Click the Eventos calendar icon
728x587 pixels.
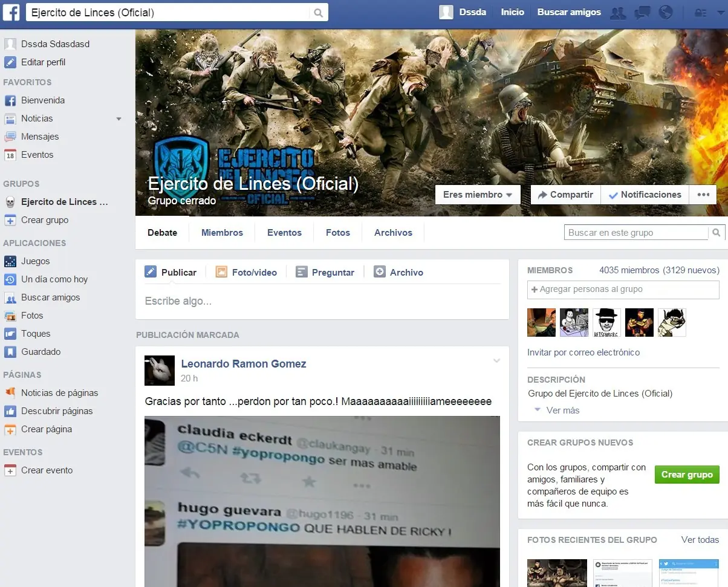pyautogui.click(x=10, y=155)
